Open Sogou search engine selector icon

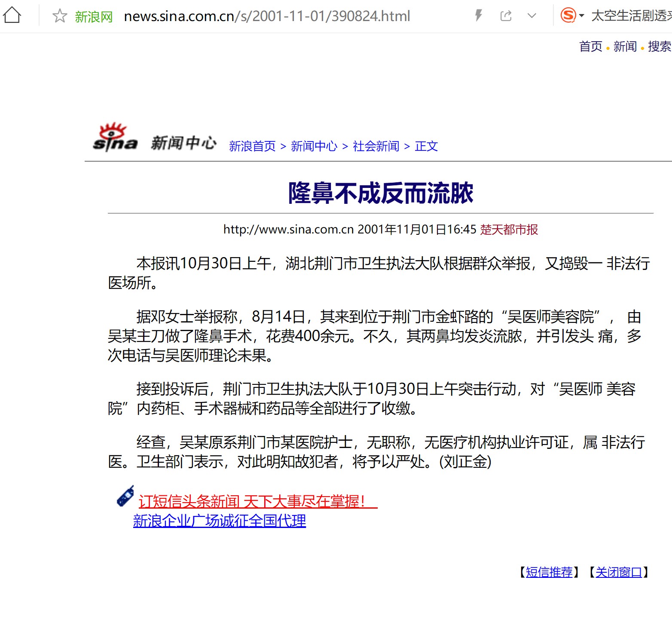click(568, 15)
